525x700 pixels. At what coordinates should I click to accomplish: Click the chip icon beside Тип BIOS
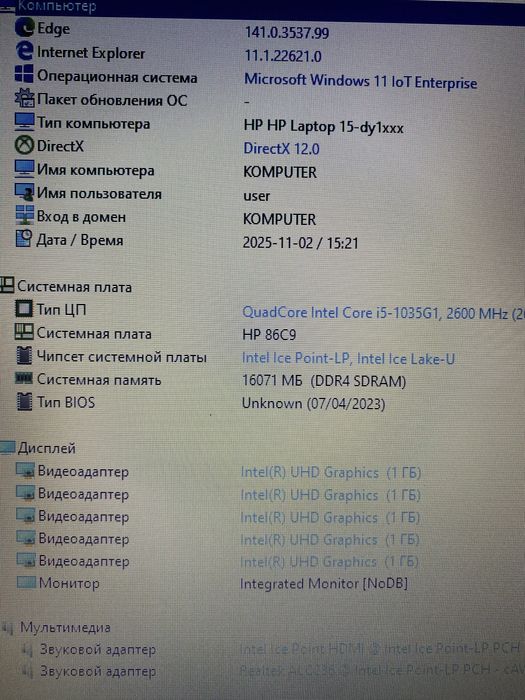(x=24, y=401)
